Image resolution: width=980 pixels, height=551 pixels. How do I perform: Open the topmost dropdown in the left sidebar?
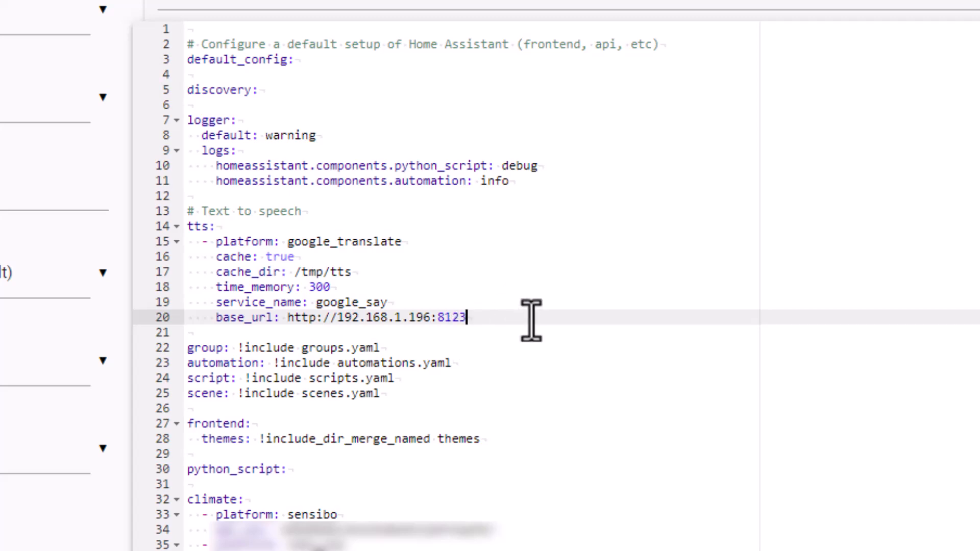(103, 9)
